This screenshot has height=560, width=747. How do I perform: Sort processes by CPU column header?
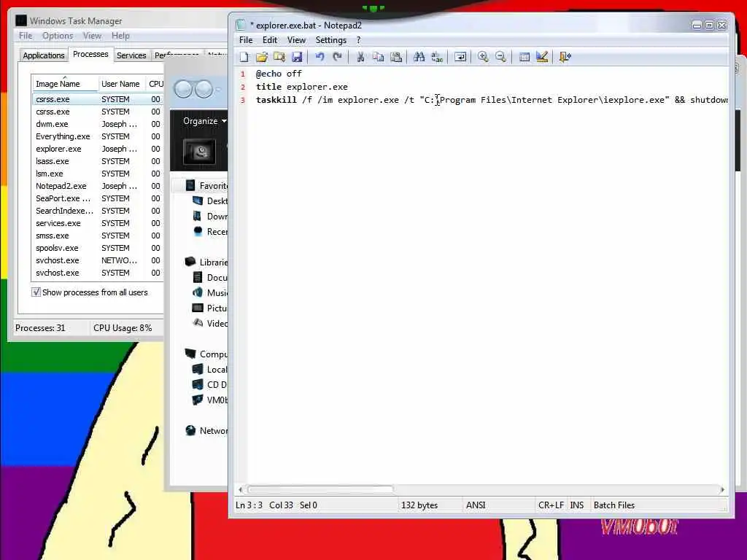[155, 83]
